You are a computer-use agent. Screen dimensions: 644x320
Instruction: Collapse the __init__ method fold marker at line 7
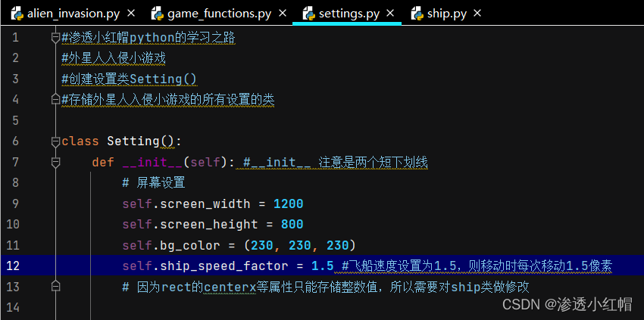pyautogui.click(x=55, y=163)
